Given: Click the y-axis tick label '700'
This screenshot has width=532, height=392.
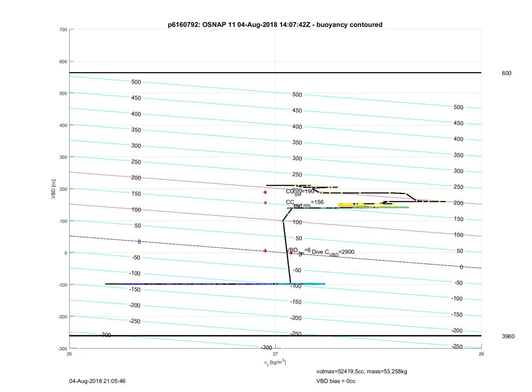Looking at the screenshot, I should tap(63, 30).
